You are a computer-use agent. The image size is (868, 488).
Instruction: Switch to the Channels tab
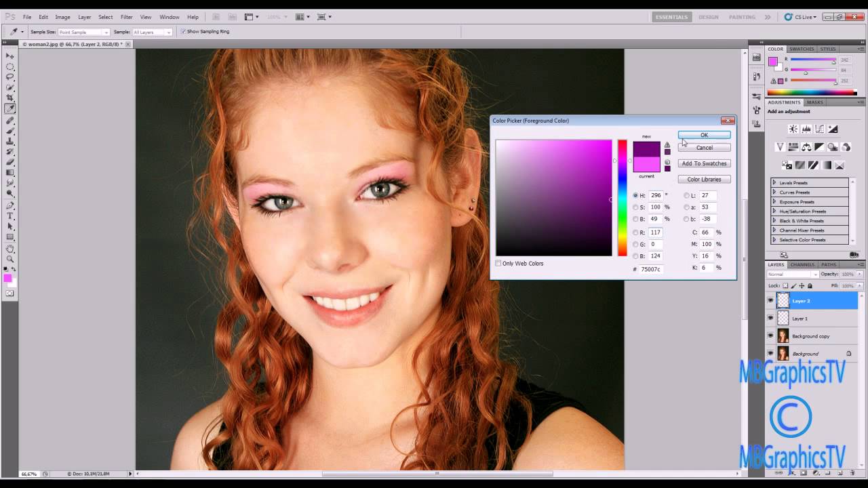pos(802,264)
